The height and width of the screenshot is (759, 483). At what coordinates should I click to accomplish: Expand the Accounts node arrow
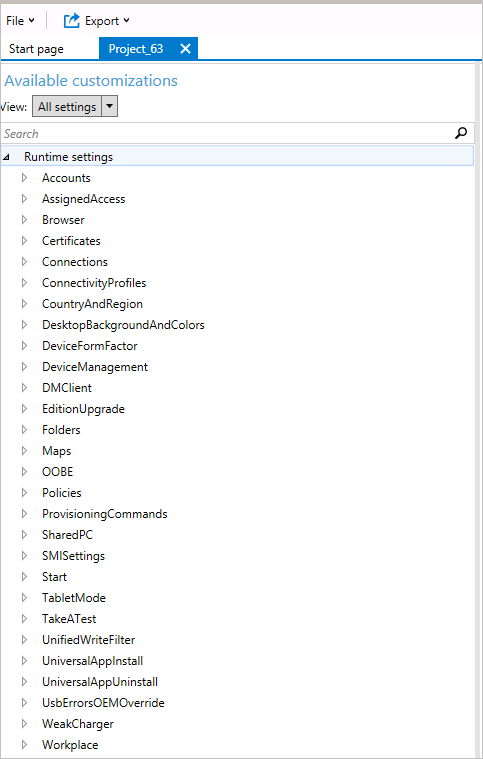pos(24,178)
